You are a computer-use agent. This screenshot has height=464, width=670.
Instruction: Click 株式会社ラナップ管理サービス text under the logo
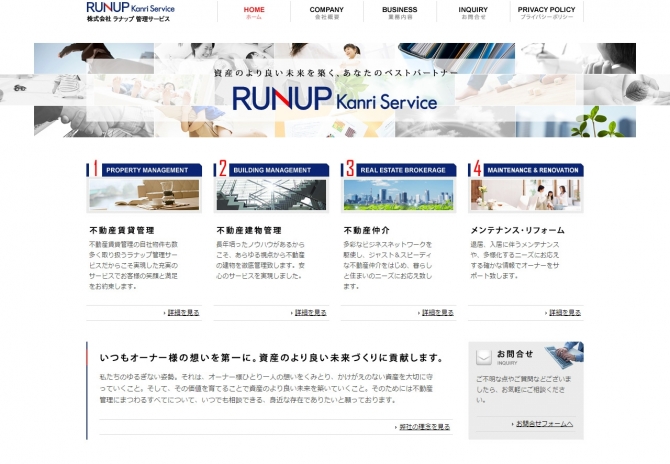point(128,19)
